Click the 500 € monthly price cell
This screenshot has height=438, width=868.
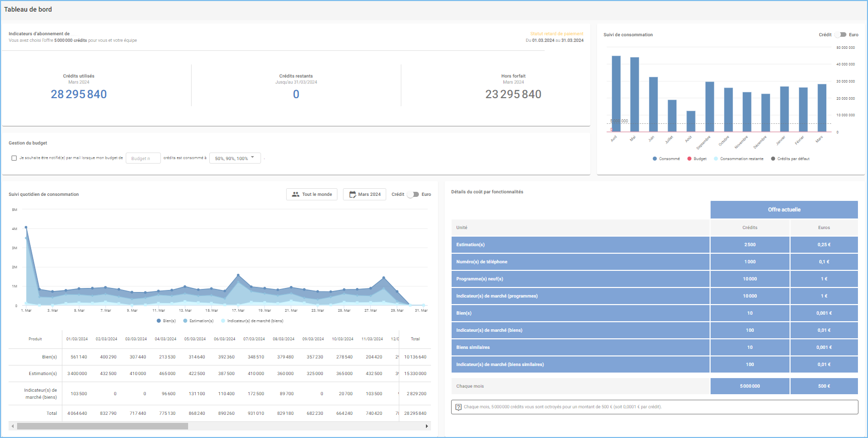pyautogui.click(x=824, y=386)
